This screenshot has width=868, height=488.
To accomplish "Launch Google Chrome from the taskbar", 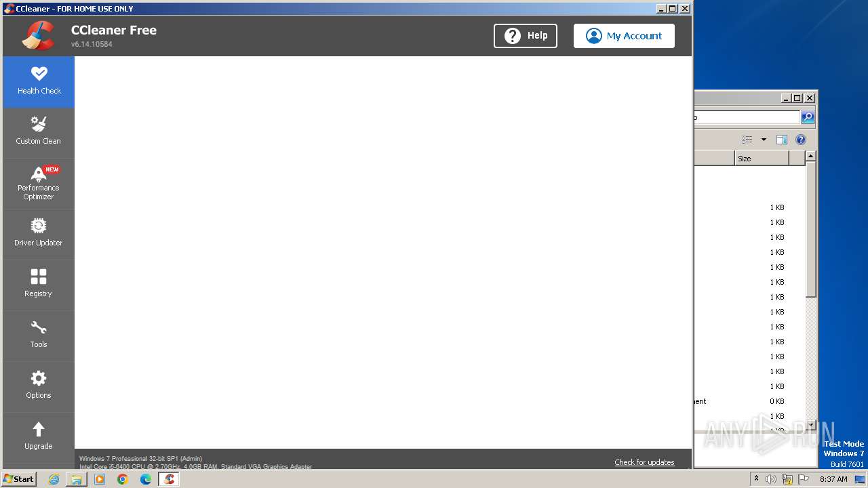I will point(123,479).
